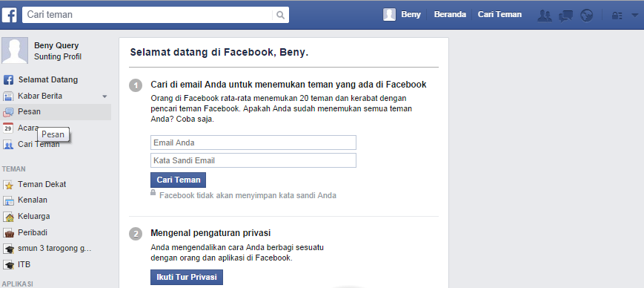Click the ITB graduation cap icon
Image resolution: width=644 pixels, height=288 pixels.
8,265
